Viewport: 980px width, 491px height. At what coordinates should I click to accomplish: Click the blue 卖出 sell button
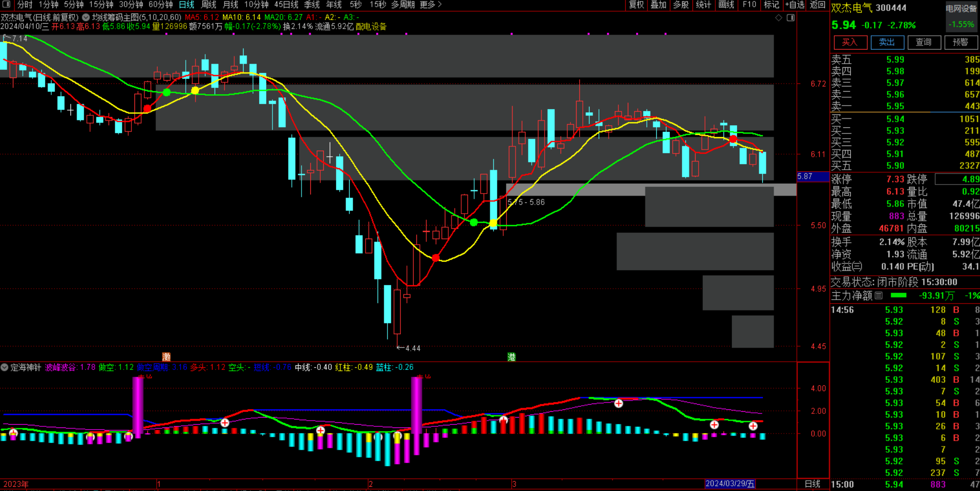pos(887,42)
